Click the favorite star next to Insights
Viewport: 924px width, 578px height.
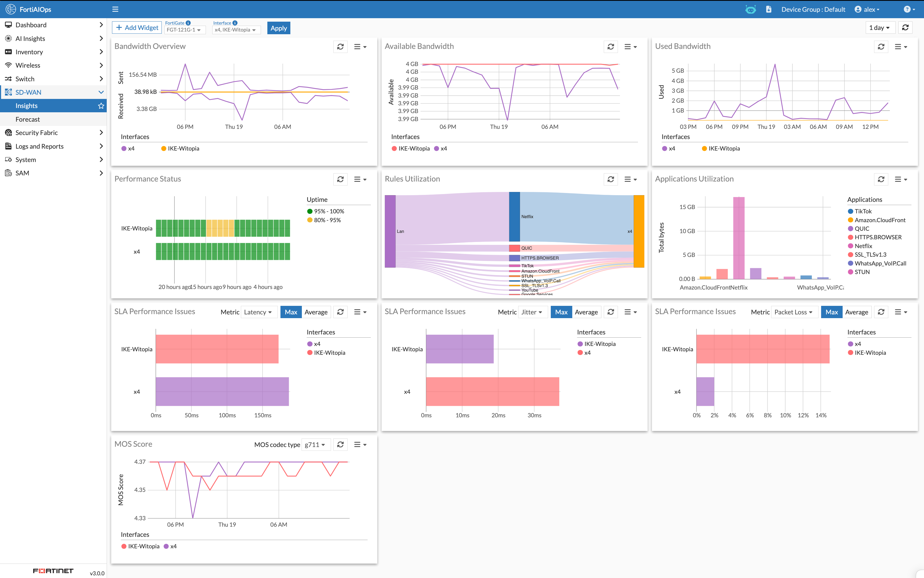tap(101, 106)
